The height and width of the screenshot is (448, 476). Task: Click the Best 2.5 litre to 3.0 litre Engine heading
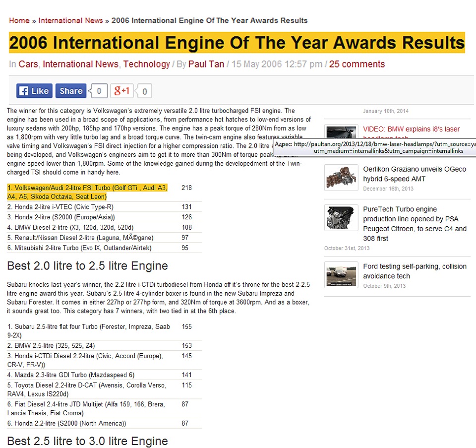tap(87, 441)
